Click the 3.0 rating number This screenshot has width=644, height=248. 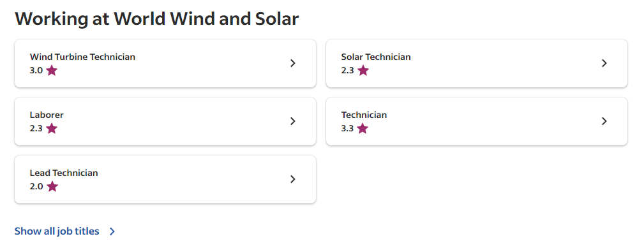pos(36,71)
